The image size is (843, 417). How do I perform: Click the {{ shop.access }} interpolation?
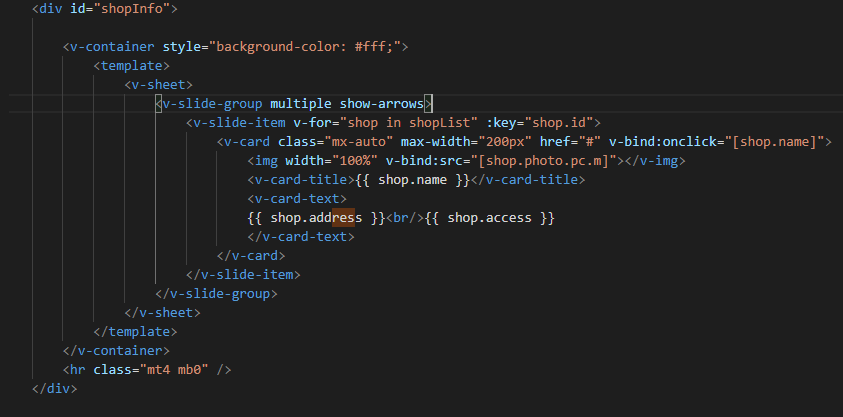(489, 218)
